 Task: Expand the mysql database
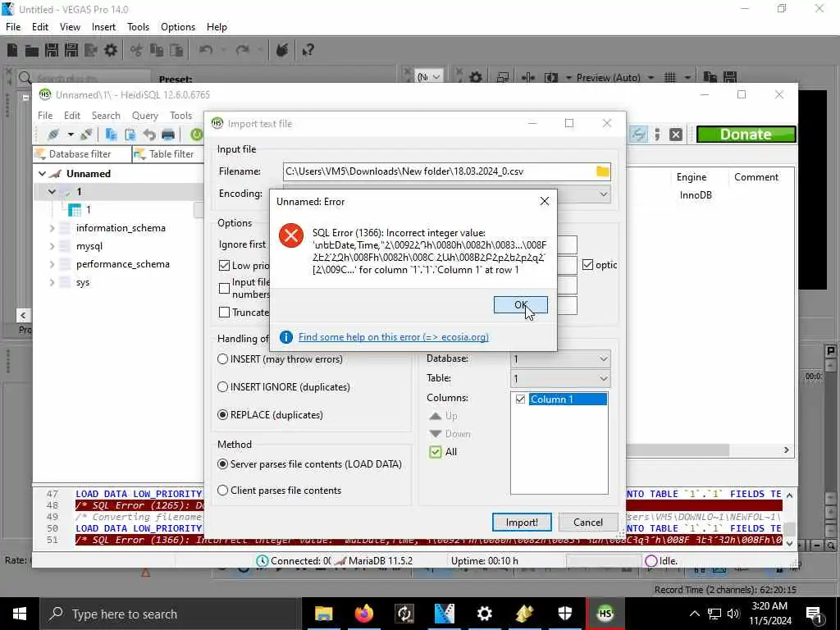click(52, 246)
